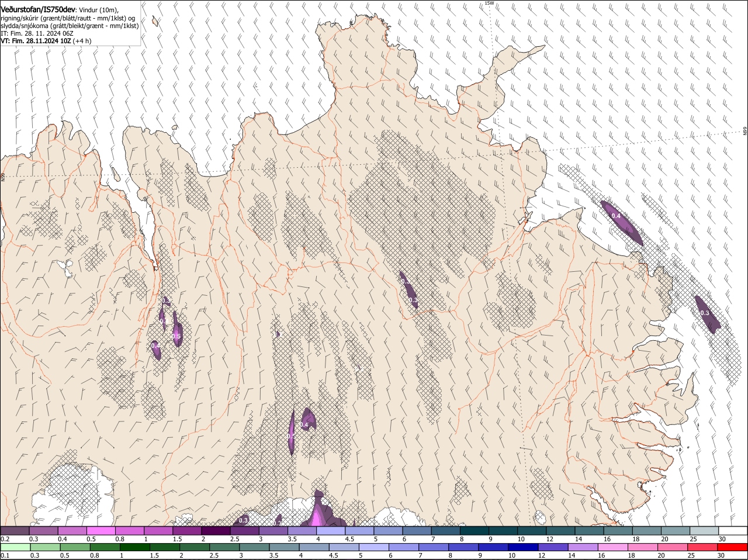
Task: Click top legend swatch between 4 and 4.5
Action: tap(331, 531)
